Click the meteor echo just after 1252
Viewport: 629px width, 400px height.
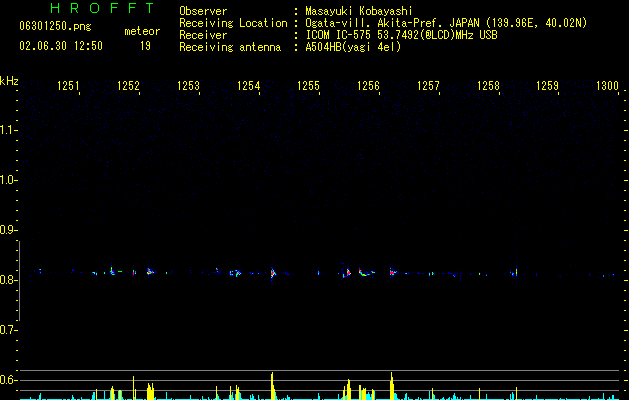coord(150,271)
